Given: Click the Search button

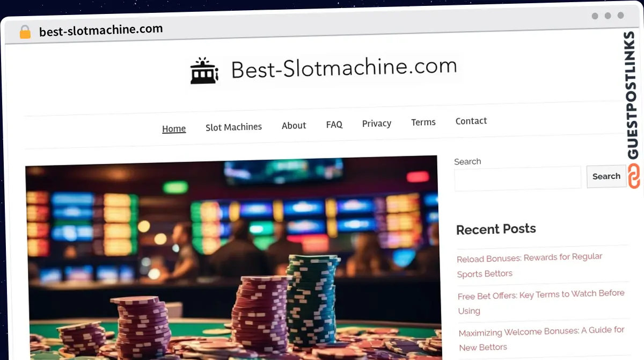Looking at the screenshot, I should [606, 176].
